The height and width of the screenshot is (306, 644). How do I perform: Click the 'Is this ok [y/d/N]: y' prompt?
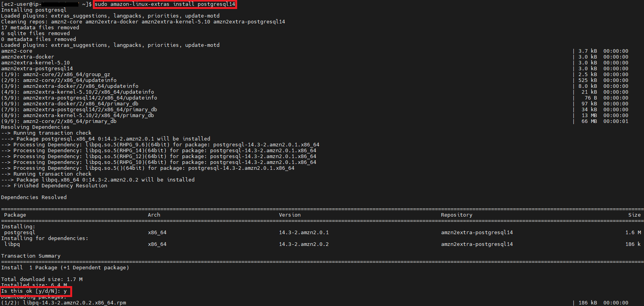[x=34, y=291]
